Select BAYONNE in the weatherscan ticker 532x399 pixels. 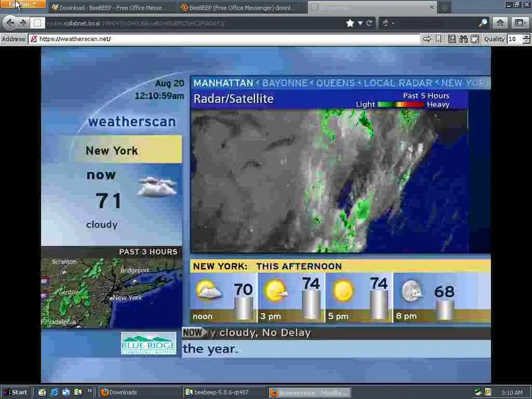pos(285,83)
